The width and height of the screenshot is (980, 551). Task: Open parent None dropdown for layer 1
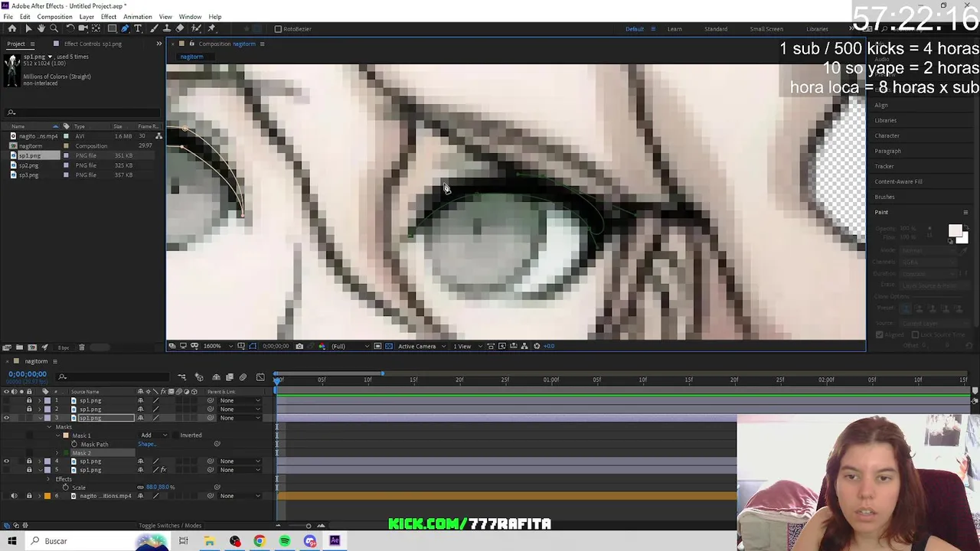240,400
